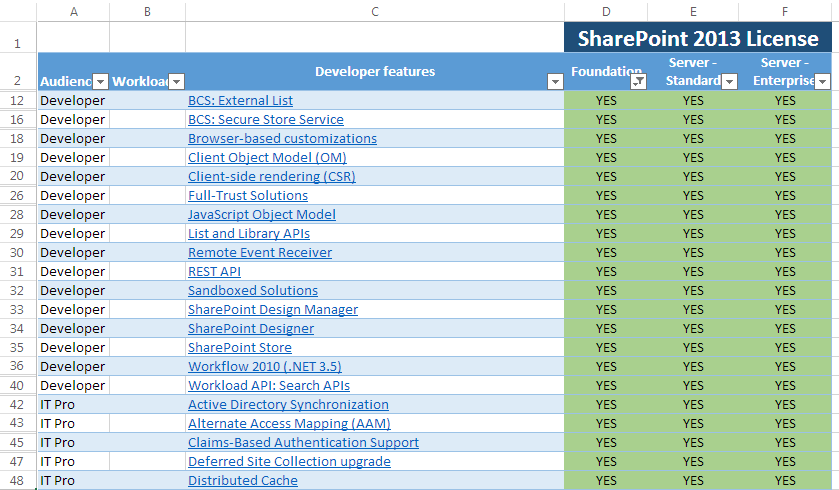Select column A header

pyautogui.click(x=73, y=11)
